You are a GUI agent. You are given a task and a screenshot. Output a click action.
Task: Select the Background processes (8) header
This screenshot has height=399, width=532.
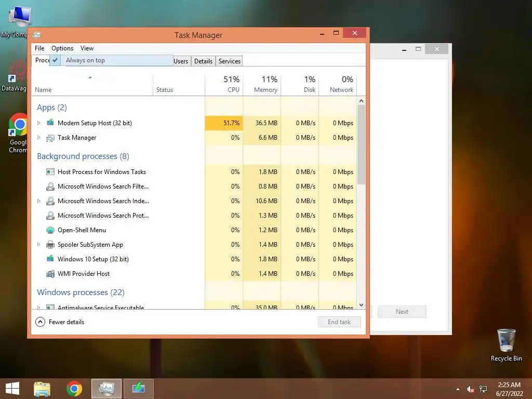[x=83, y=156]
